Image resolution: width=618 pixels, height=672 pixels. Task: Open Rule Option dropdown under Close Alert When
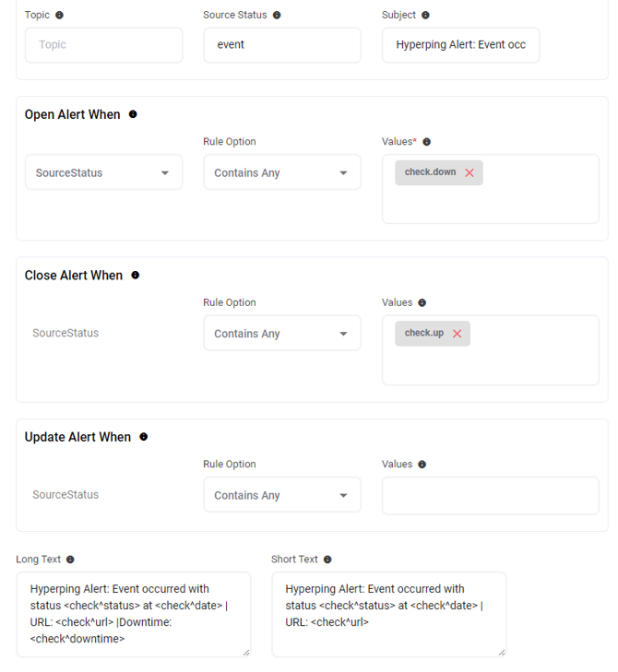coord(281,334)
